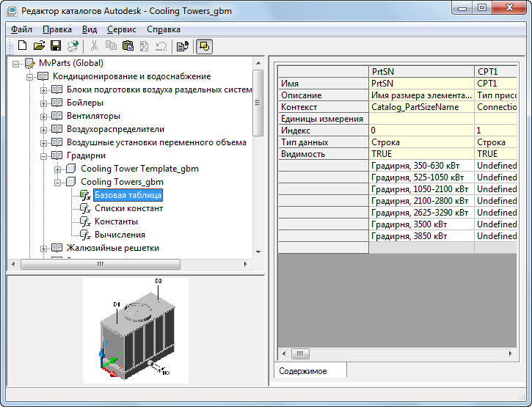Click the cooling tower preview image

(x=136, y=331)
